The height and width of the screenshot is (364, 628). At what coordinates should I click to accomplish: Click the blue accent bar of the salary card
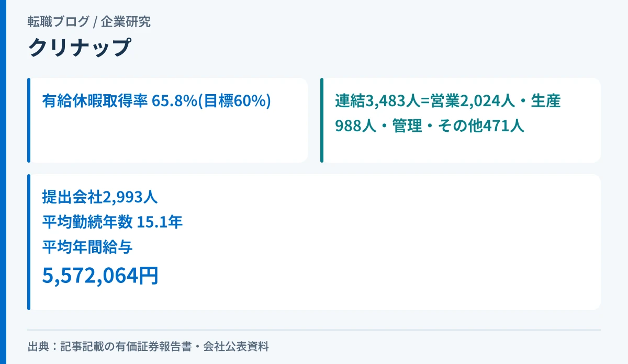click(29, 242)
